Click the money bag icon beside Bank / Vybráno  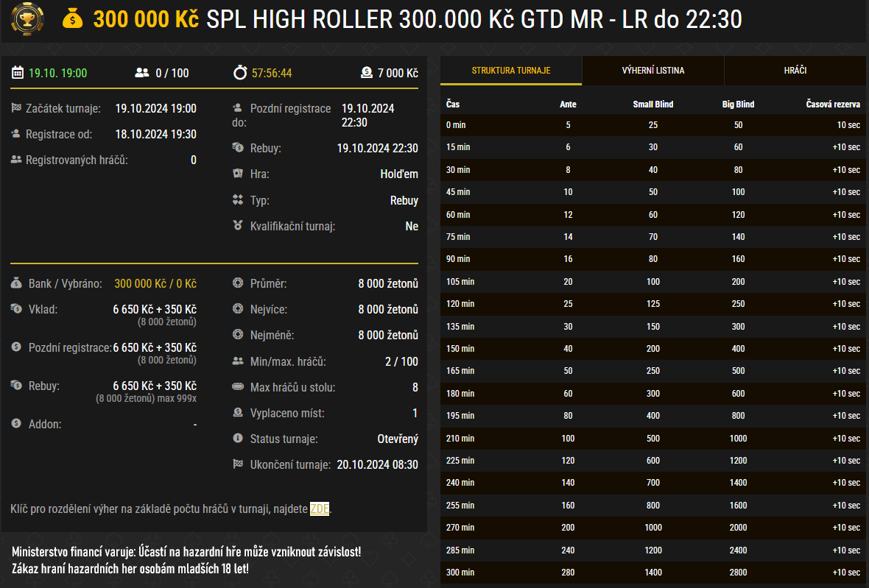(16, 283)
